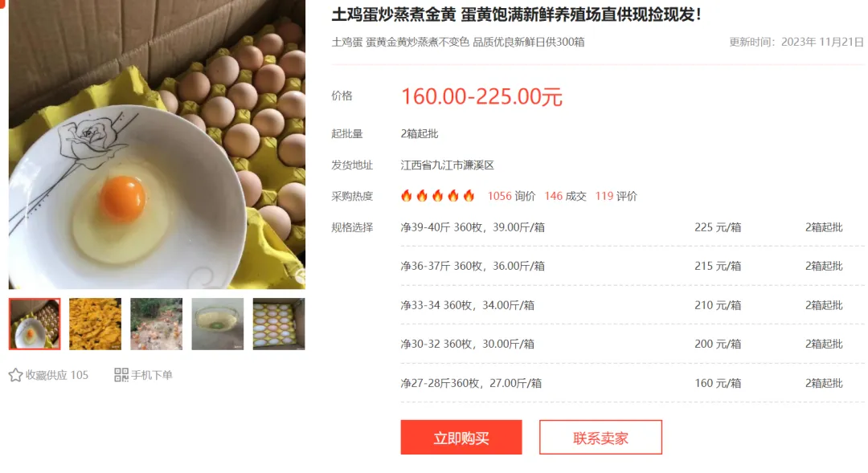Choose the 净36-37斤 360枚 specification row

(633, 266)
